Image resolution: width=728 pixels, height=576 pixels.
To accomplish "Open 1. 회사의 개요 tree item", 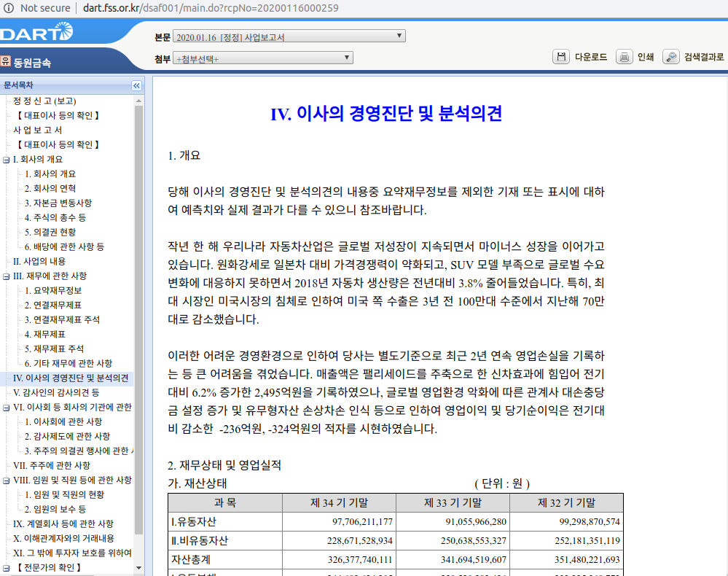I will coord(50,174).
